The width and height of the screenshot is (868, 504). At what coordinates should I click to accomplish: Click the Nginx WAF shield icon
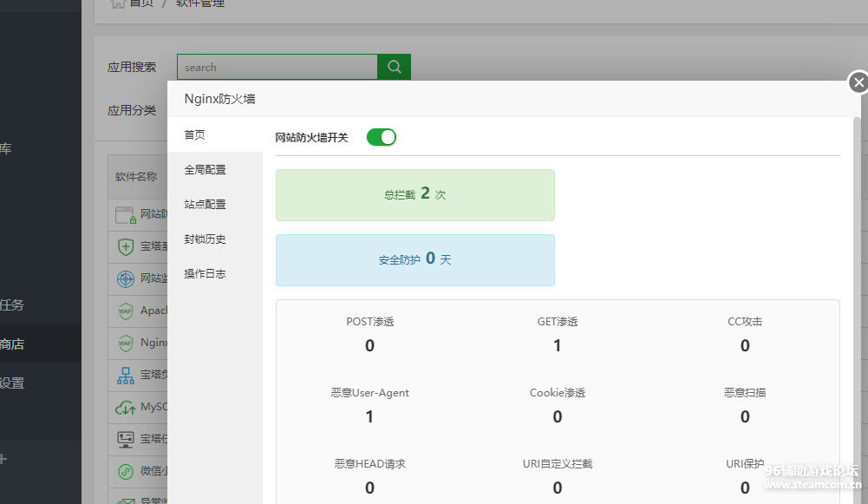click(x=125, y=343)
